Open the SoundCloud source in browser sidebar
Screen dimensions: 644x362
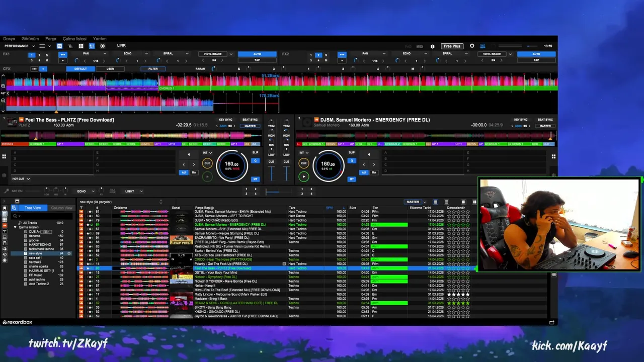5,226
